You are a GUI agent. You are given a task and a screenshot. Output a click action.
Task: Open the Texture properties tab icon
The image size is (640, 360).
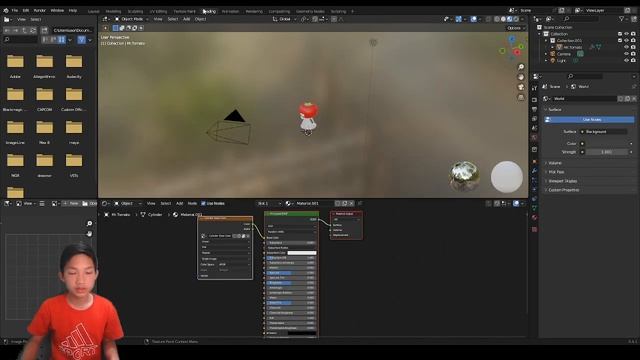pyautogui.click(x=534, y=229)
